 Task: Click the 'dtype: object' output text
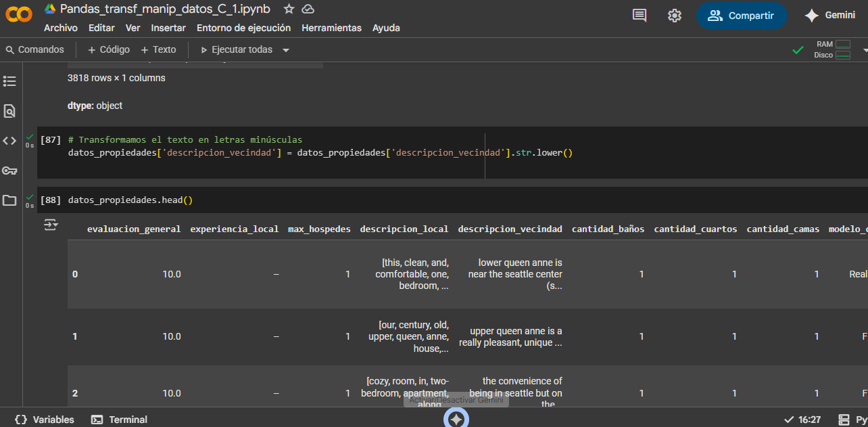pos(95,106)
